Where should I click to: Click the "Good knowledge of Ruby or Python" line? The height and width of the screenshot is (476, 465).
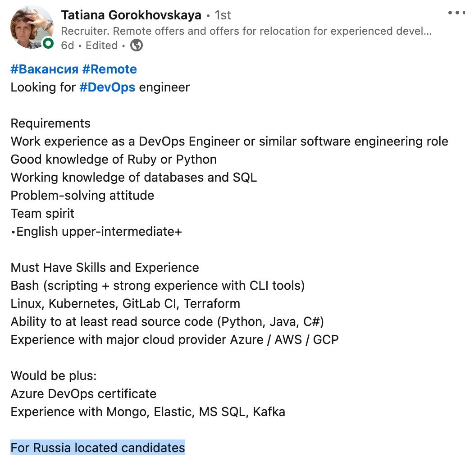(x=114, y=160)
